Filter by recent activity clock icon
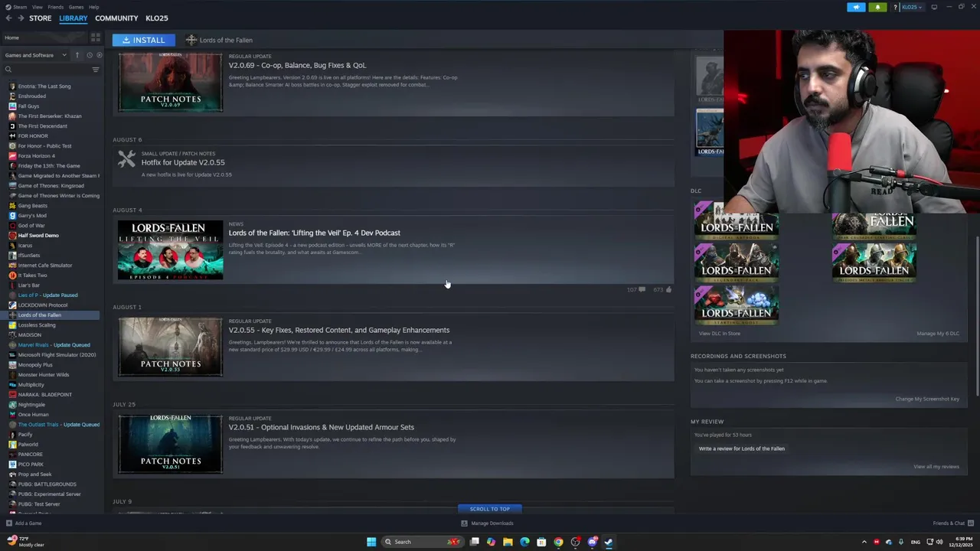The height and width of the screenshot is (551, 980). tap(89, 55)
